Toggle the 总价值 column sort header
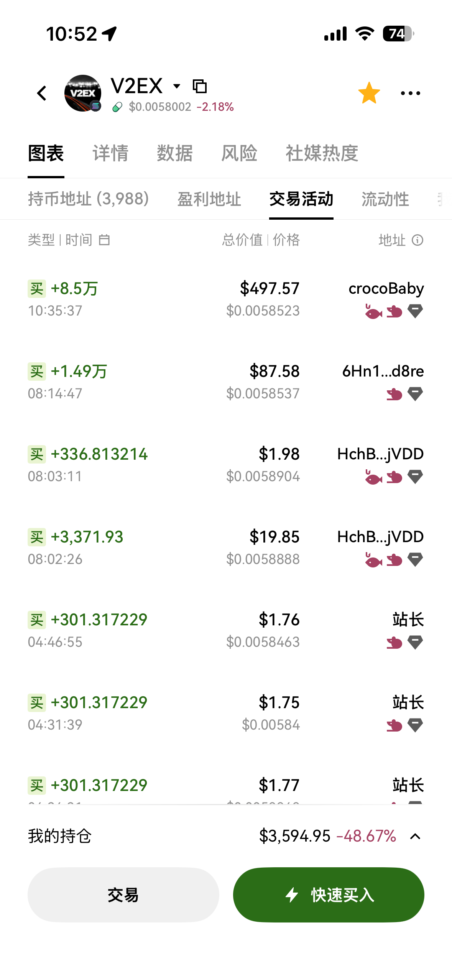 click(x=242, y=240)
